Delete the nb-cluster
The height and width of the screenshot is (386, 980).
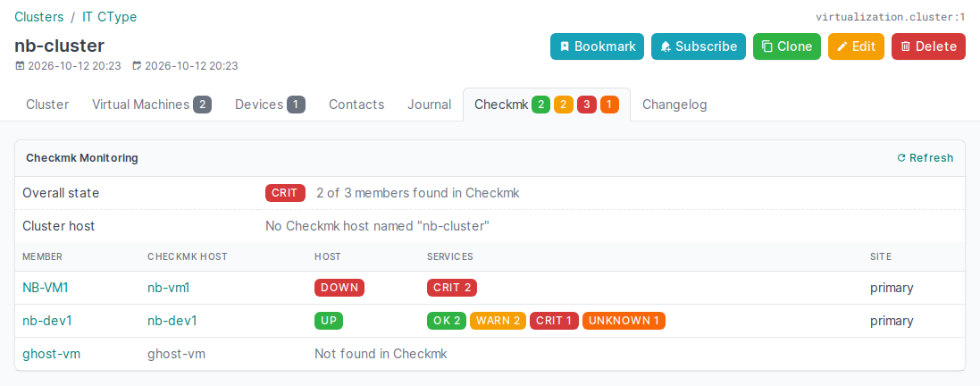tap(928, 46)
